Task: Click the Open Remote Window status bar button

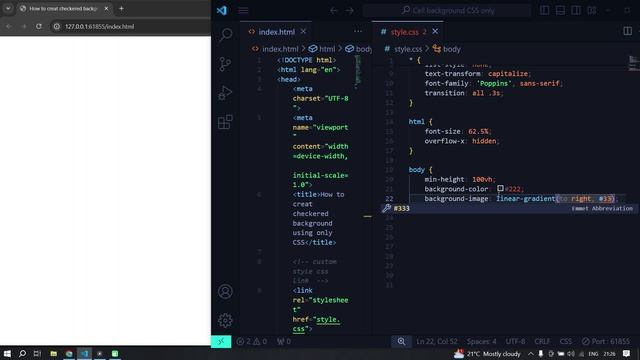Action: pyautogui.click(x=221, y=342)
